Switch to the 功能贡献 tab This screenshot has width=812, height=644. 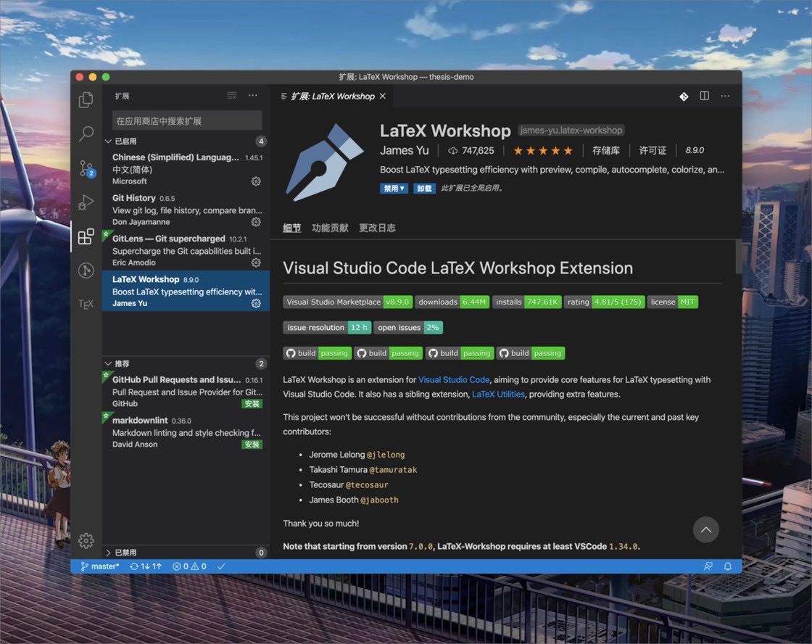[330, 228]
